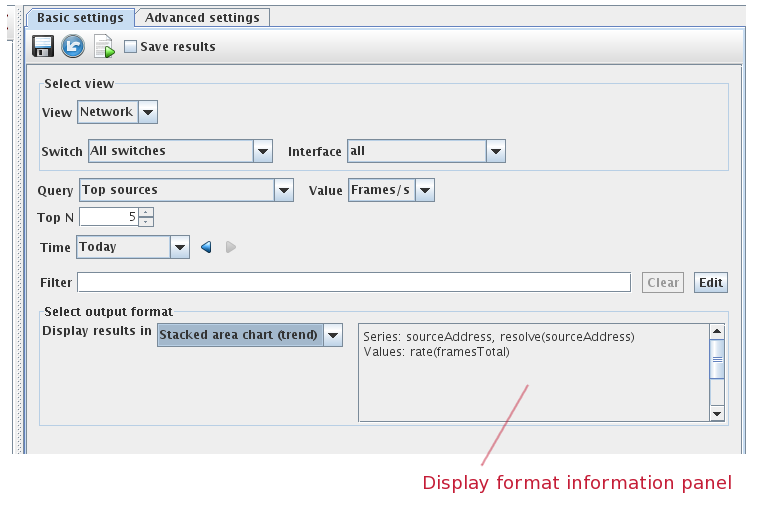Click the save (floppy disk) icon

[x=43, y=46]
